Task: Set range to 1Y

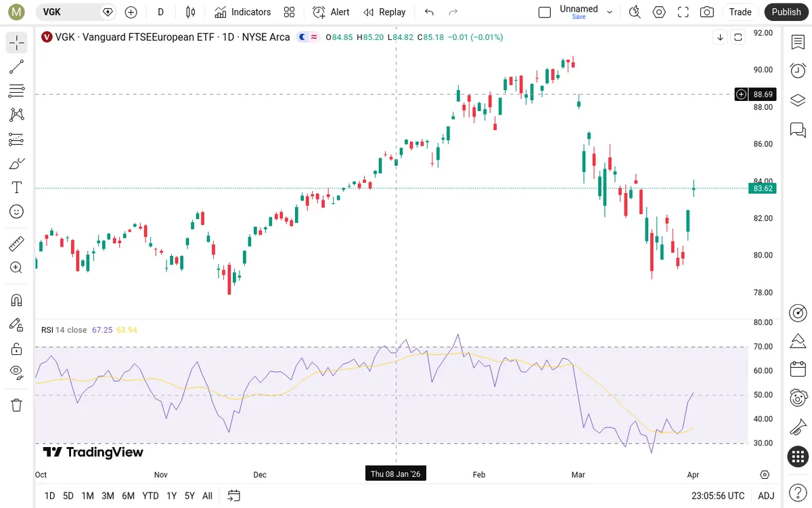Action: pyautogui.click(x=172, y=496)
